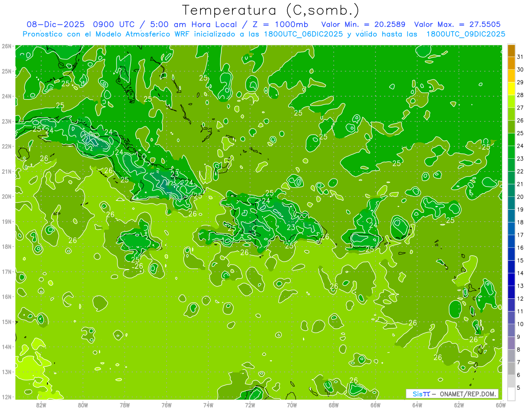Click legend color band between 6 and 7
Image resolution: width=532 pixels, height=411 pixels.
tap(511, 369)
